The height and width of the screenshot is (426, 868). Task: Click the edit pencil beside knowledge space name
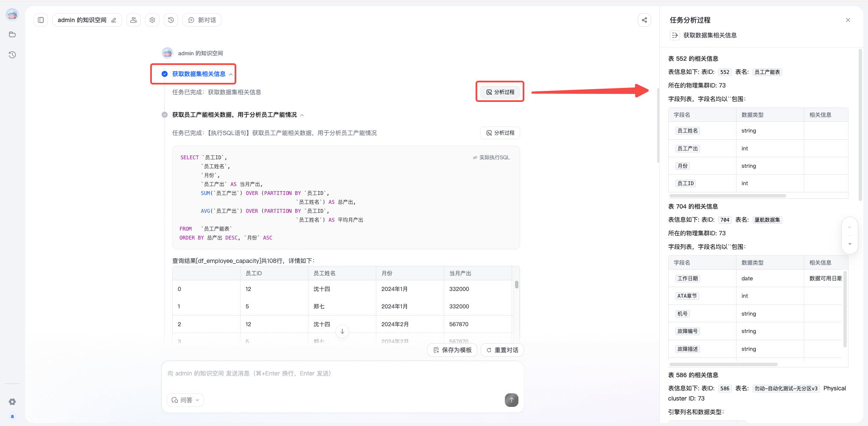click(x=114, y=20)
